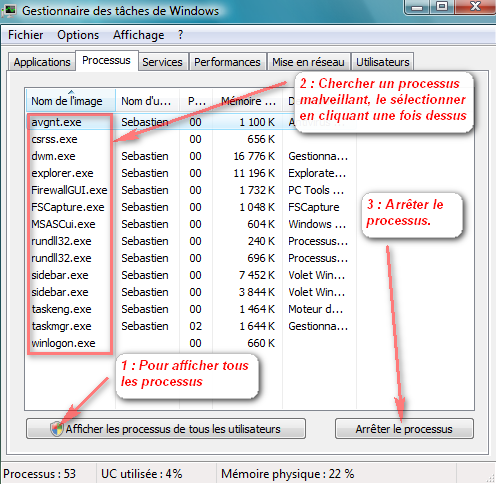The width and height of the screenshot is (496, 484).
Task: Minimize the Gestionnaire des tâches window
Action: [417, 7]
